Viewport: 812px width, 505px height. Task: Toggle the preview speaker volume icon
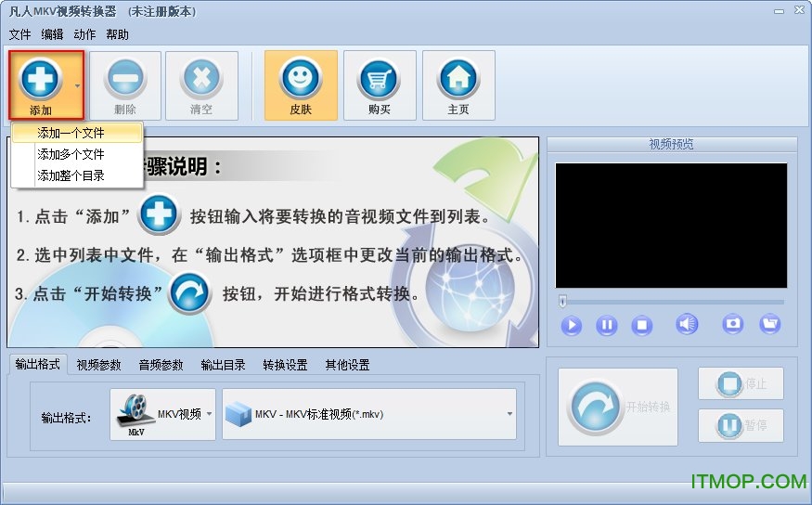point(687,324)
